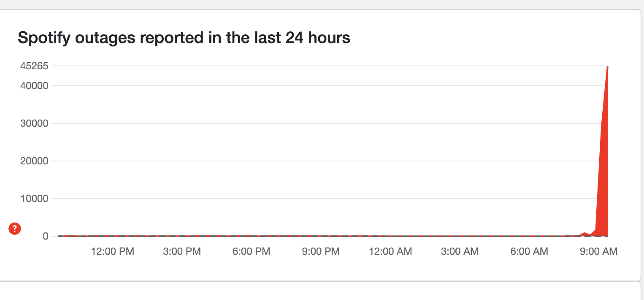This screenshot has width=644, height=300.
Task: Click the 0 y-axis label
Action: click(x=45, y=236)
